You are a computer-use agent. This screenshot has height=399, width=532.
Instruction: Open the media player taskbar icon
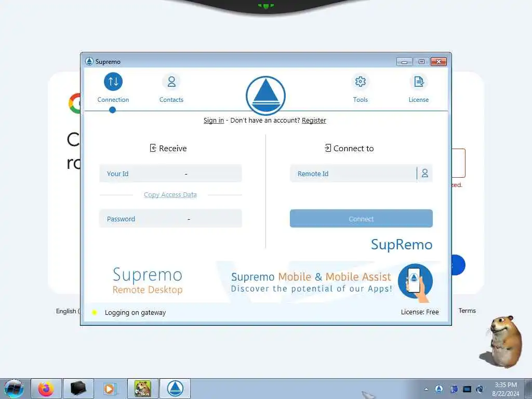click(110, 389)
